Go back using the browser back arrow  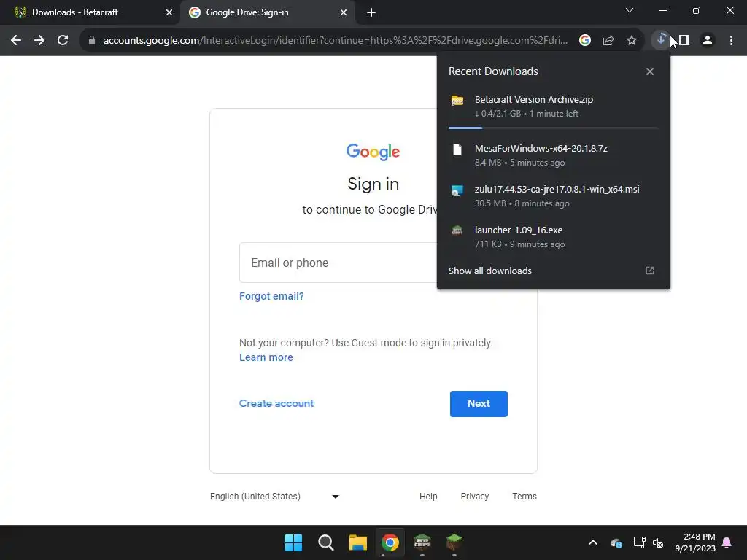(x=16, y=41)
